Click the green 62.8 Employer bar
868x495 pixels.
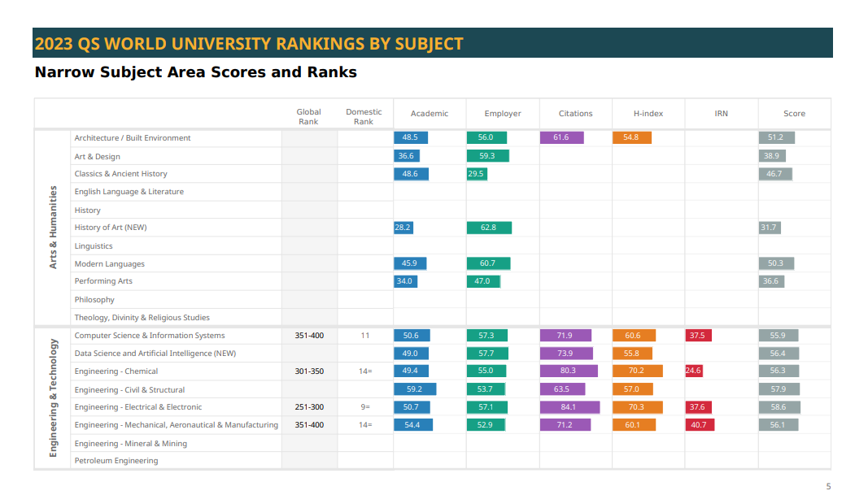tap(489, 228)
